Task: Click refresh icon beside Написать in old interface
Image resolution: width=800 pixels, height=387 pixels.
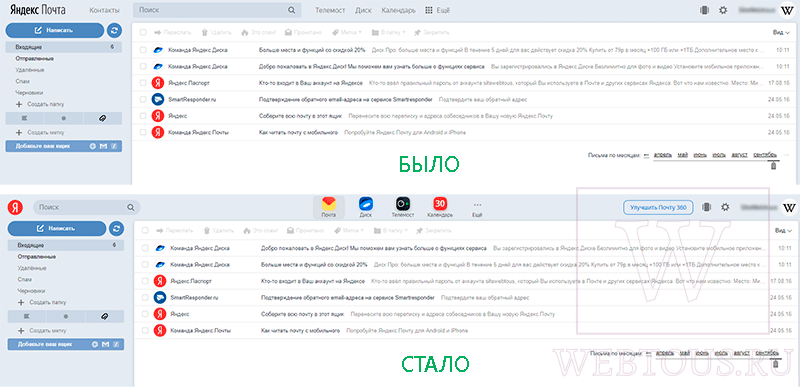Action: (x=115, y=30)
